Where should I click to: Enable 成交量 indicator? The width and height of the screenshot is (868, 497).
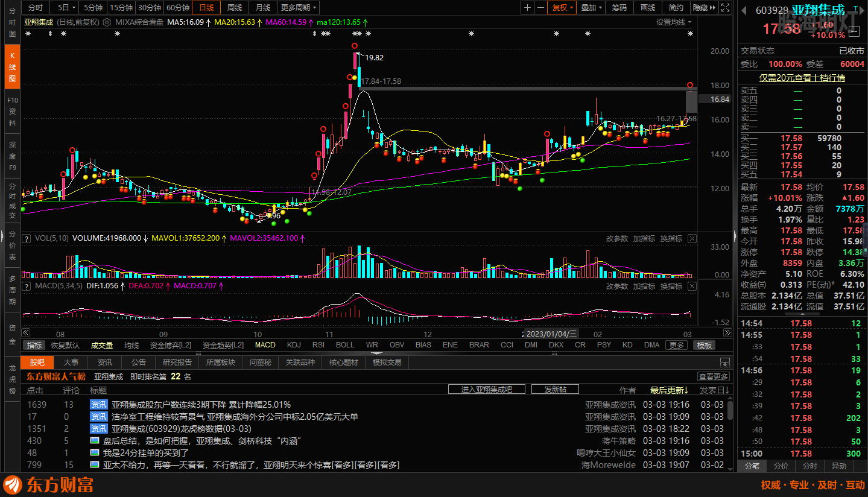[102, 345]
